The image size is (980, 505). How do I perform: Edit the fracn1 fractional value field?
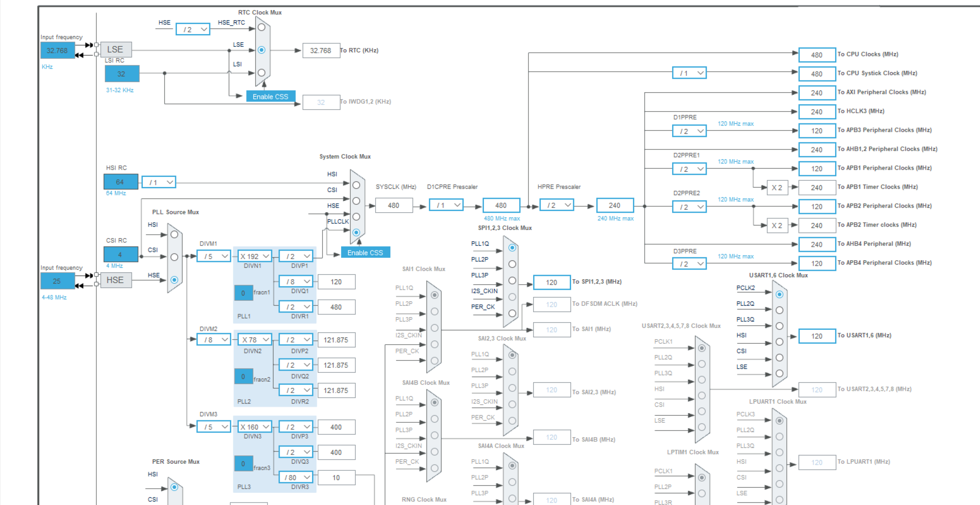(243, 293)
